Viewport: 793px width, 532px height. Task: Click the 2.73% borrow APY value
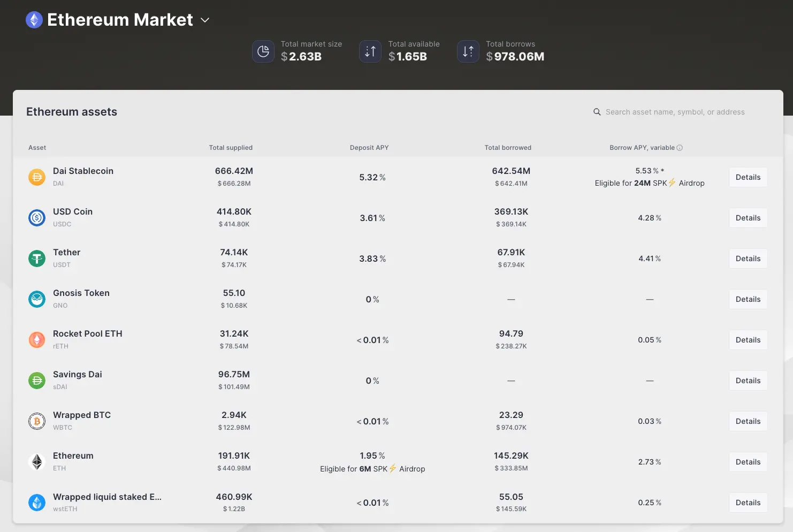[650, 462]
